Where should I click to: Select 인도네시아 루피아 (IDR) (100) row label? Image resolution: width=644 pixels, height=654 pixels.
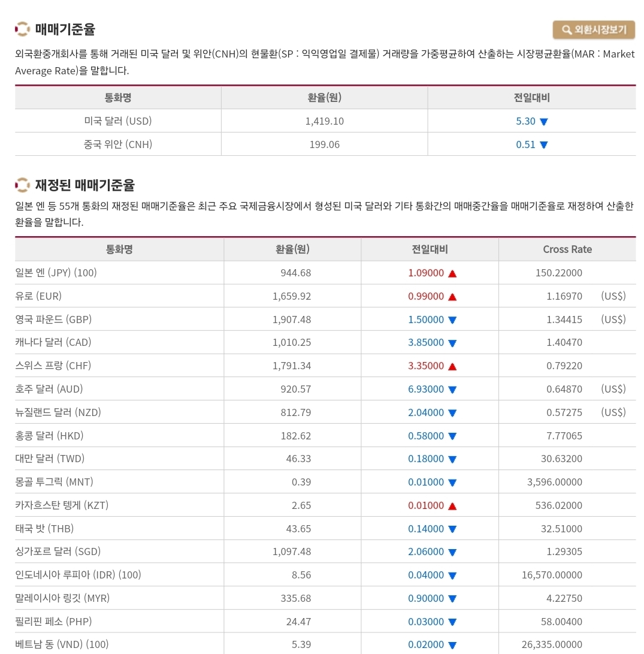pos(78,575)
